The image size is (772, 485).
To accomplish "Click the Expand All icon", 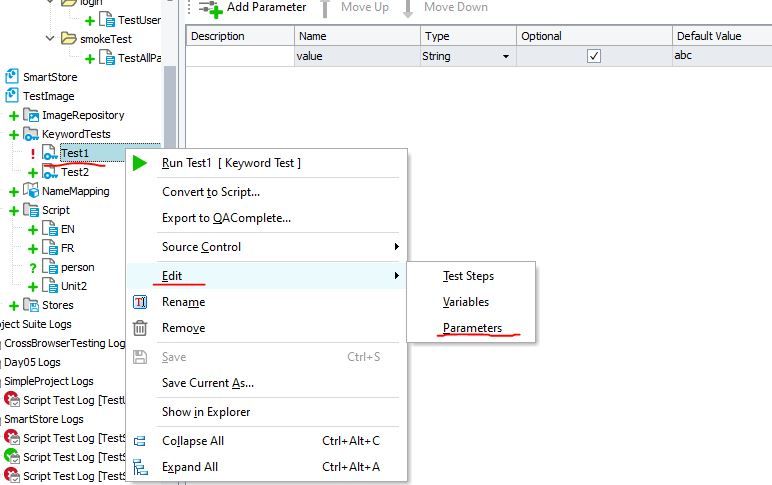I will pos(140,467).
